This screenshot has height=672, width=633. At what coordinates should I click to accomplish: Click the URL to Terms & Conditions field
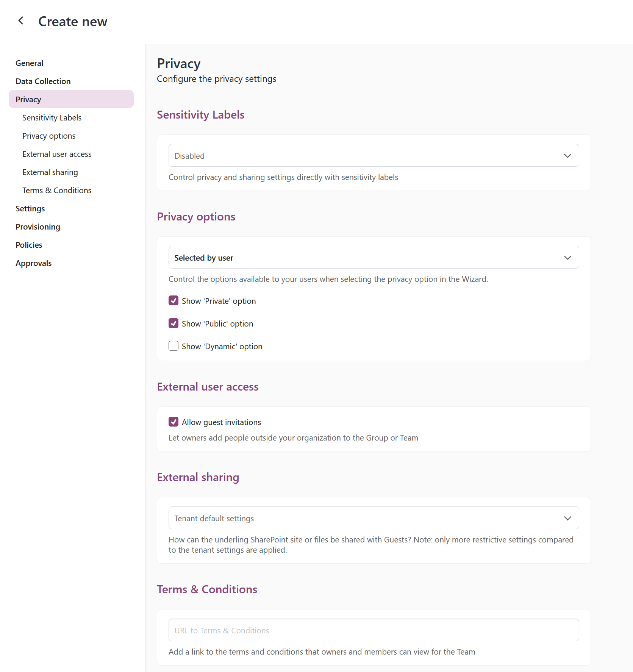pos(373,630)
